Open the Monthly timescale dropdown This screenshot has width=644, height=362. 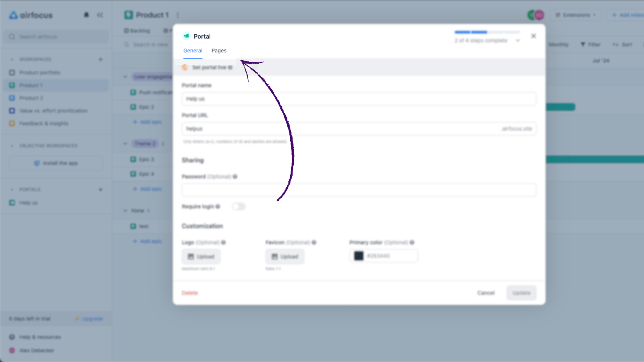pos(559,45)
